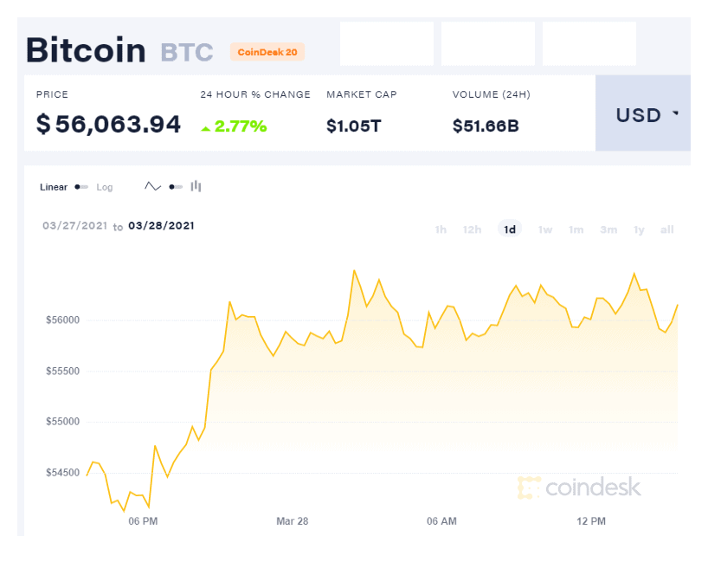
Task: Toggle line/candlestick chart type switch
Action: [x=176, y=187]
